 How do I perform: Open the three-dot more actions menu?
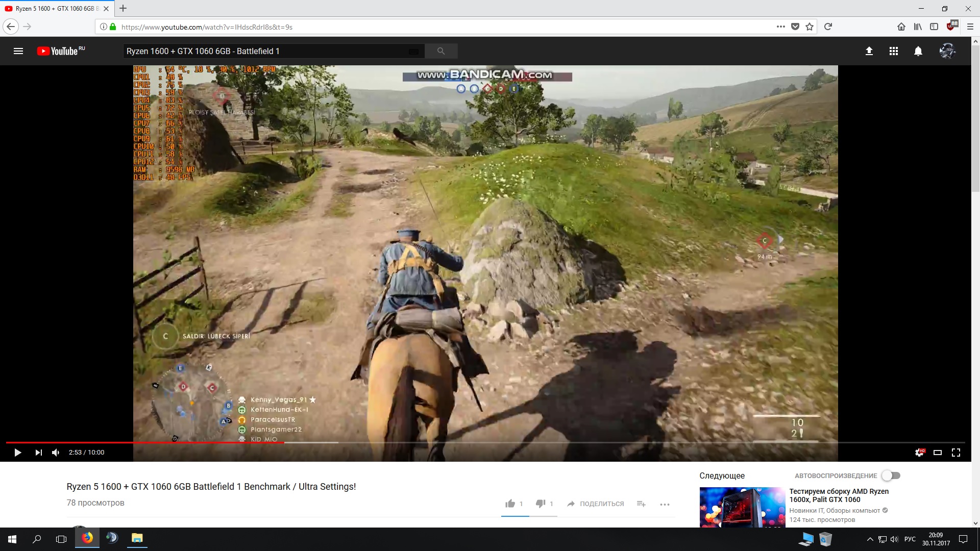tap(665, 504)
